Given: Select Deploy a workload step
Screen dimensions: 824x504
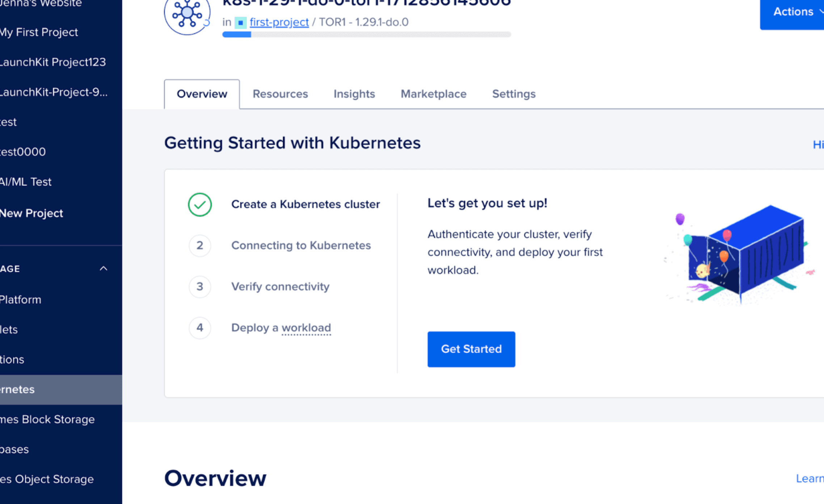Looking at the screenshot, I should coord(281,328).
